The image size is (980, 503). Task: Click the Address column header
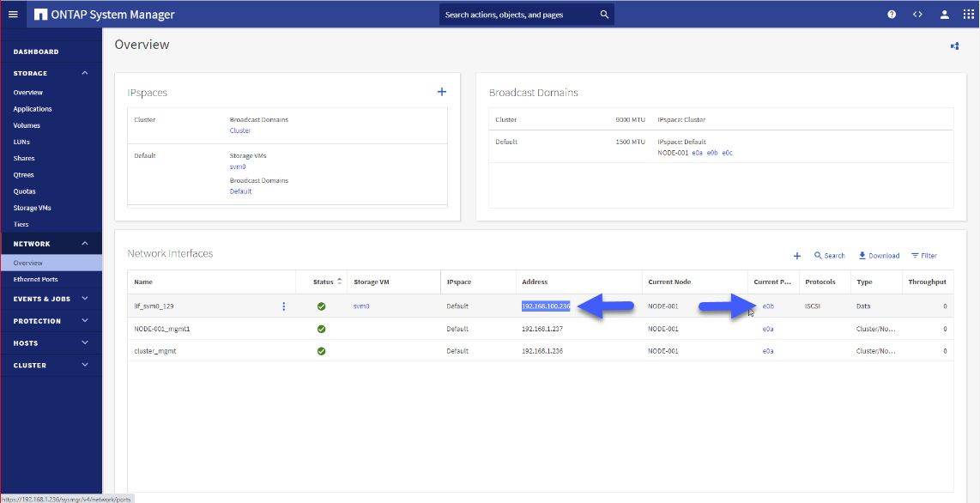pyautogui.click(x=535, y=282)
